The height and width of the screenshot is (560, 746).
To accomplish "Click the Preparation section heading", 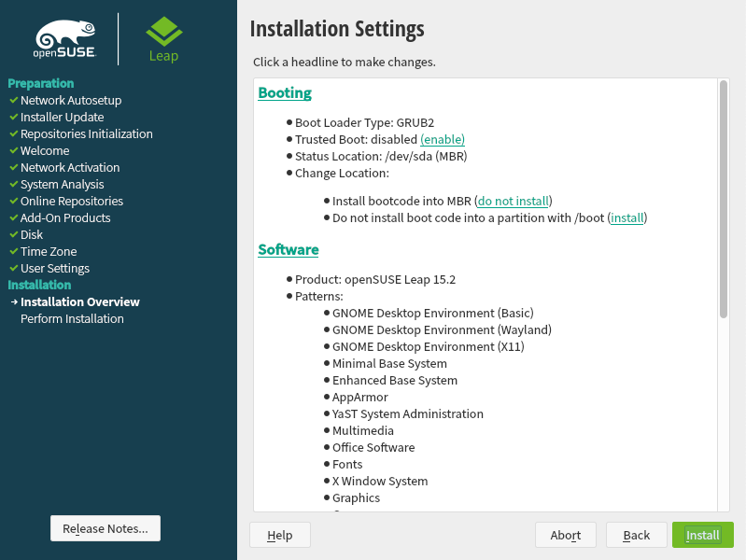I will click(x=41, y=83).
